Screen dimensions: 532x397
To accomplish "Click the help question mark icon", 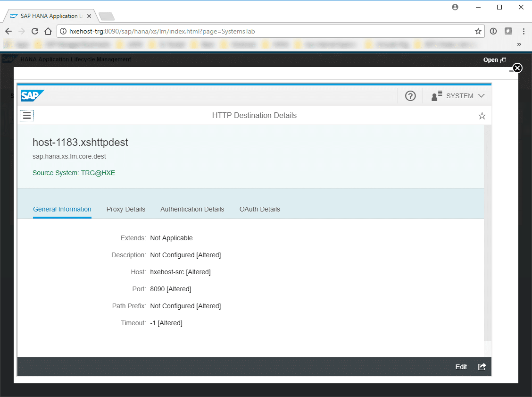I will tap(410, 96).
